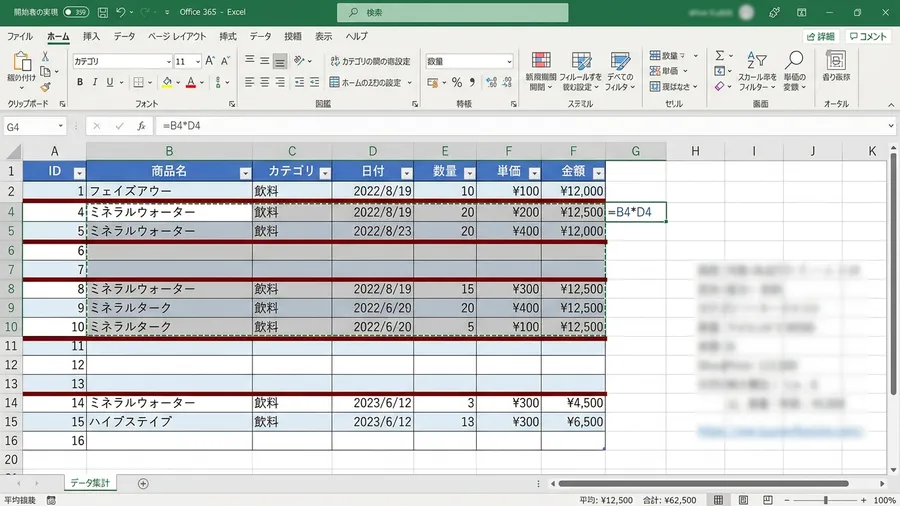Click the save floppy disk icon

(x=103, y=12)
